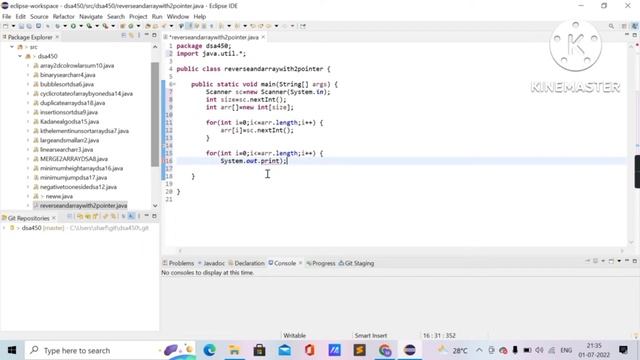Image resolution: width=640 pixels, height=360 pixels.
Task: Close the Package Explorer tab
Action: [x=57, y=37]
